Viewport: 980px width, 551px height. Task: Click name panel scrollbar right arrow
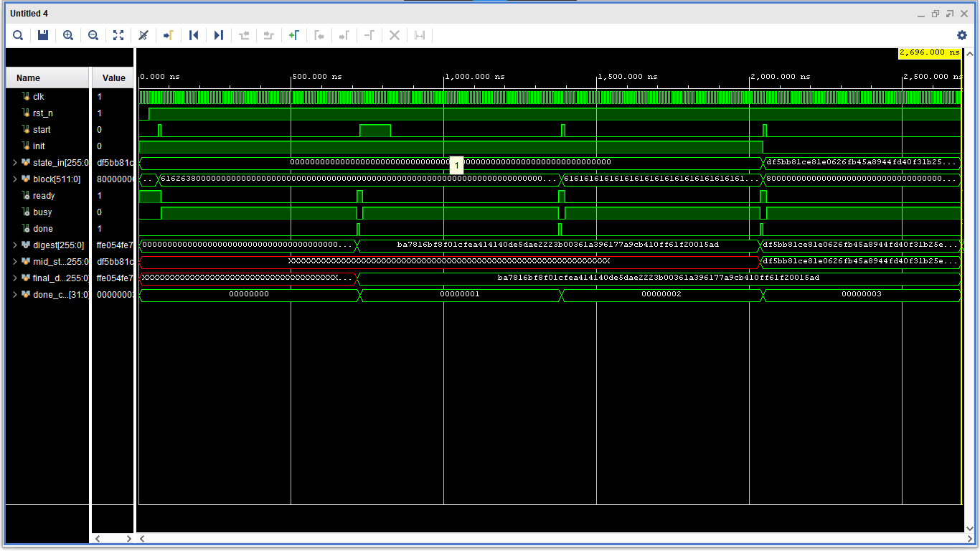128,538
